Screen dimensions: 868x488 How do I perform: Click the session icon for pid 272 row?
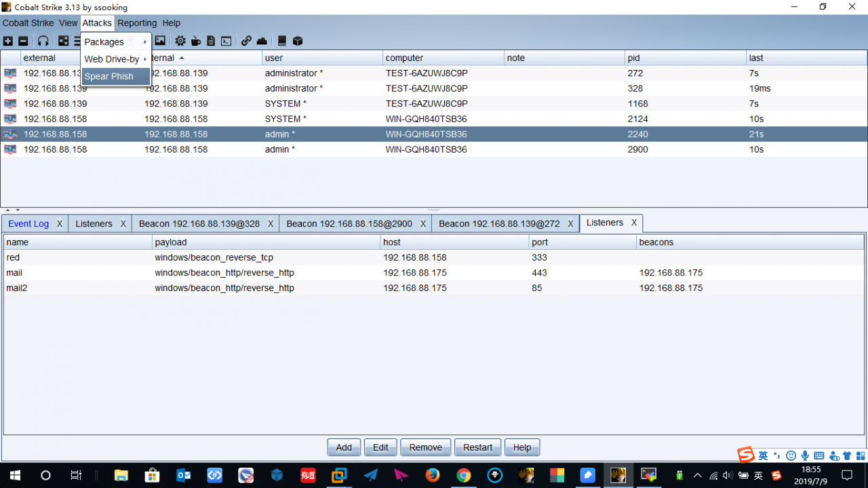[x=10, y=73]
